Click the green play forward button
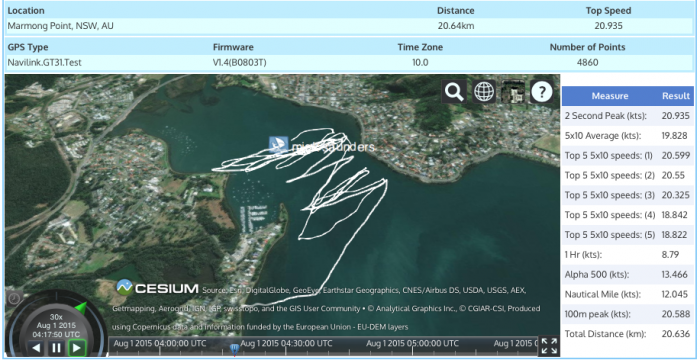 77,347
